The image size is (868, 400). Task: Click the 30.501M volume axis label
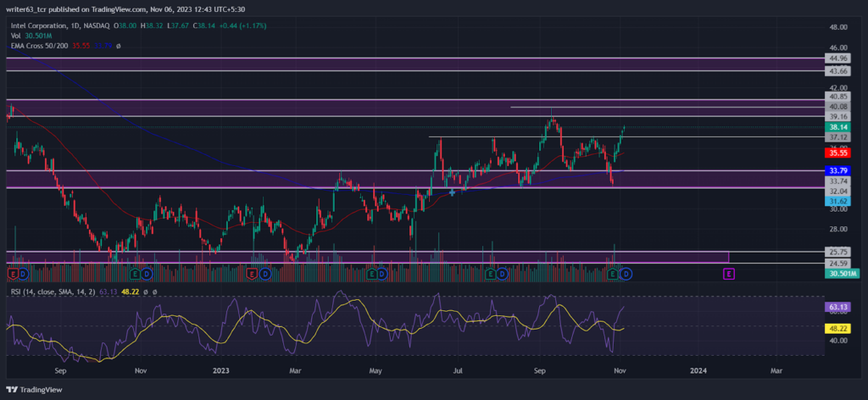click(x=842, y=274)
